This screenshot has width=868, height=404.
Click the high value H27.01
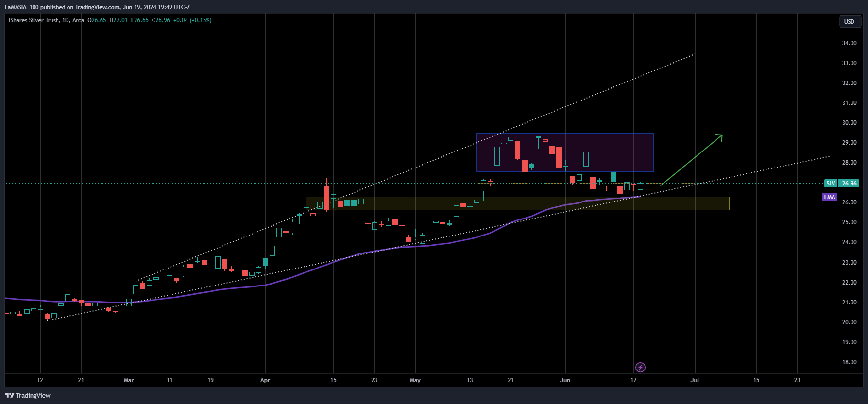pyautogui.click(x=119, y=20)
